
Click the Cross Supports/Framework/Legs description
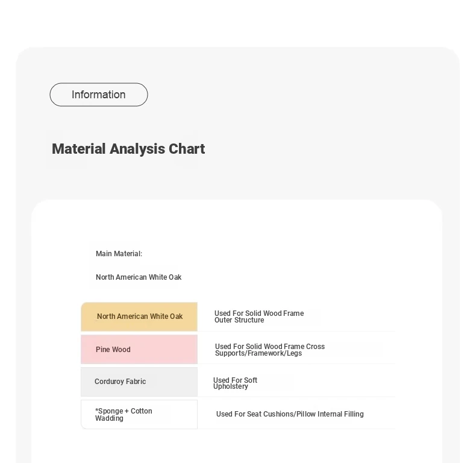tap(269, 350)
